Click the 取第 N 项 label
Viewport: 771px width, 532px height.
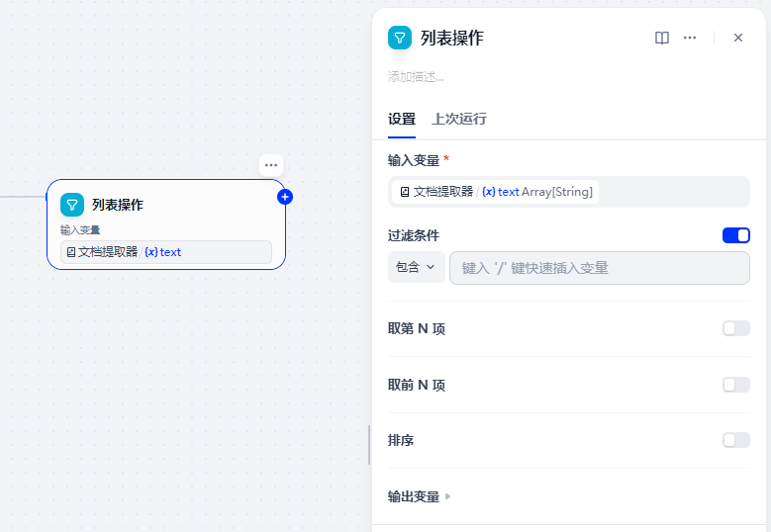[417, 328]
